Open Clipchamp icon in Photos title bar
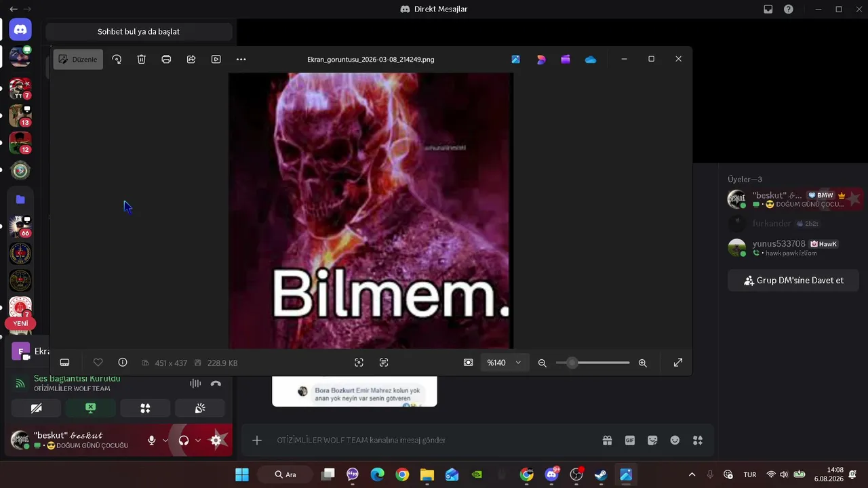Image resolution: width=868 pixels, height=488 pixels. coord(566,59)
